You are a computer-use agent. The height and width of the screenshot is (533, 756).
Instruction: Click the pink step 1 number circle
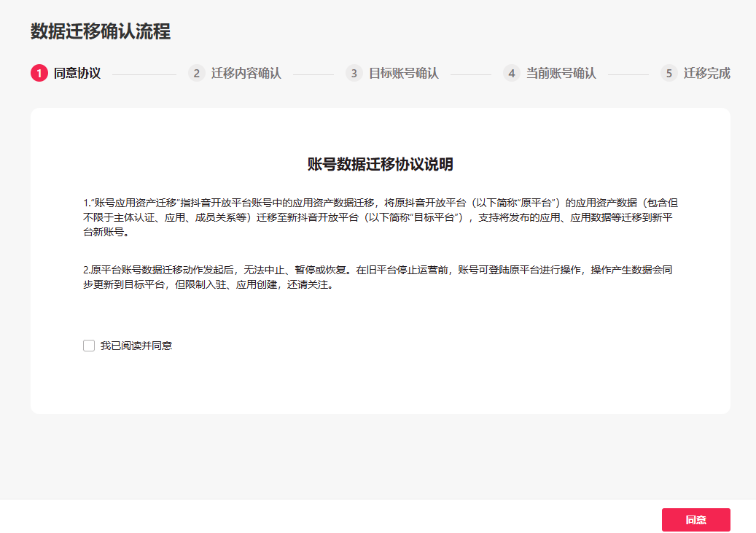pyautogui.click(x=39, y=73)
